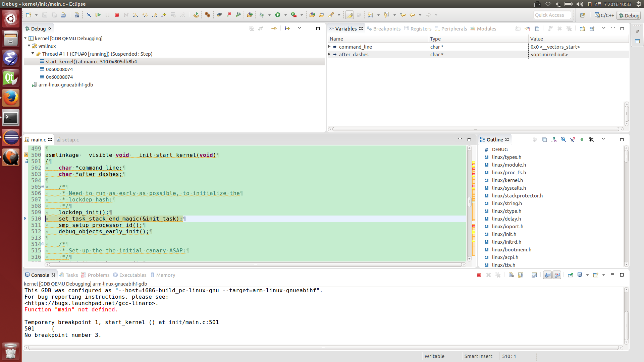Click the editor horizontal scrollbar
Screen dimensions: 644x362
(x=255, y=265)
